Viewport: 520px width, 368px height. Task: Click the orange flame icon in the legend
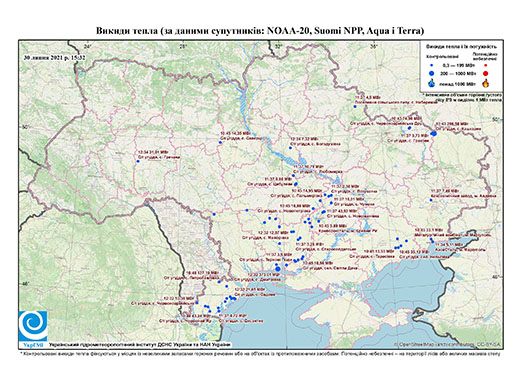(x=485, y=83)
